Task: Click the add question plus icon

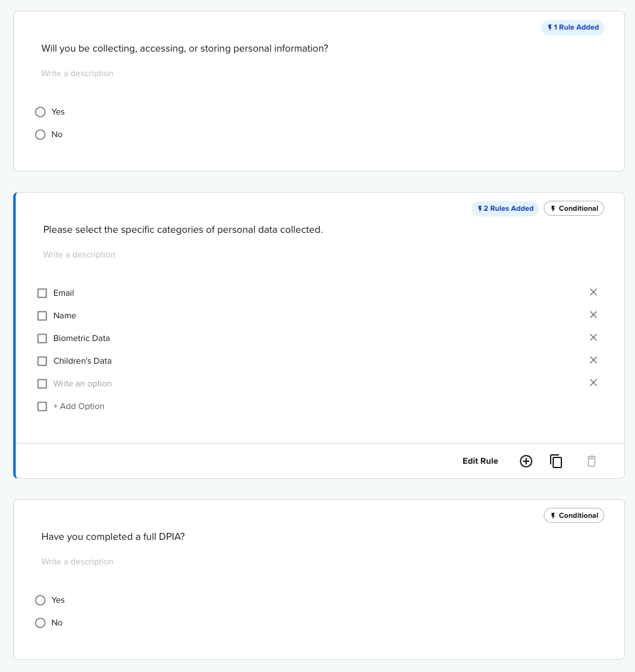Action: [x=526, y=461]
